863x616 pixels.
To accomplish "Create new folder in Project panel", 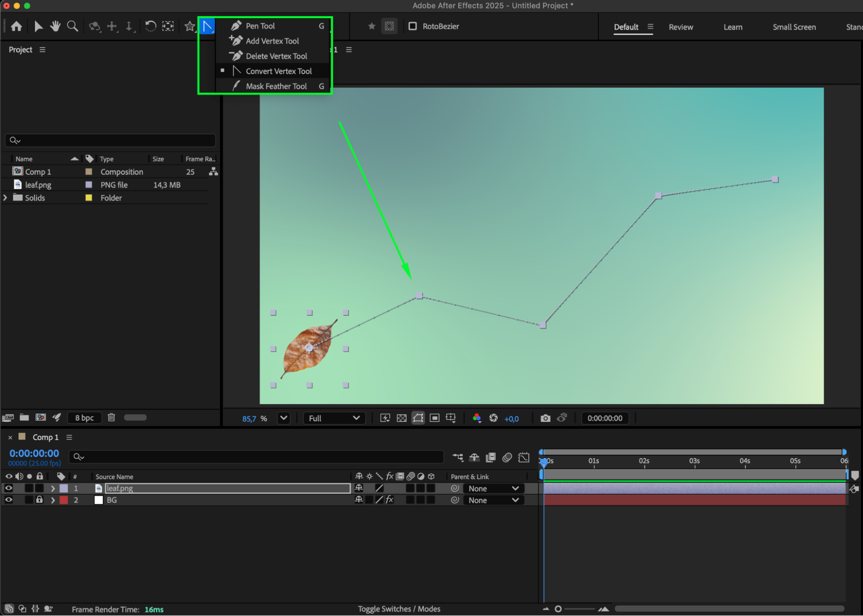I will pyautogui.click(x=24, y=417).
